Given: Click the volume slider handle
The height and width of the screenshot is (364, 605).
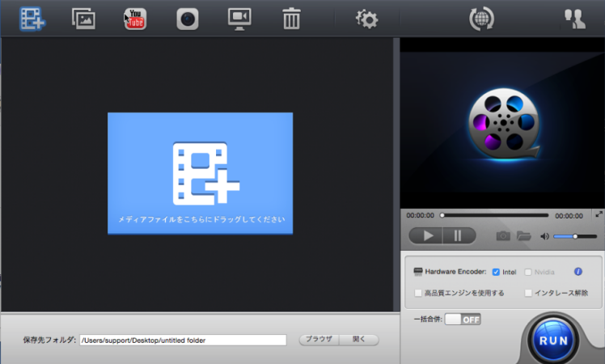Looking at the screenshot, I should coord(575,236).
